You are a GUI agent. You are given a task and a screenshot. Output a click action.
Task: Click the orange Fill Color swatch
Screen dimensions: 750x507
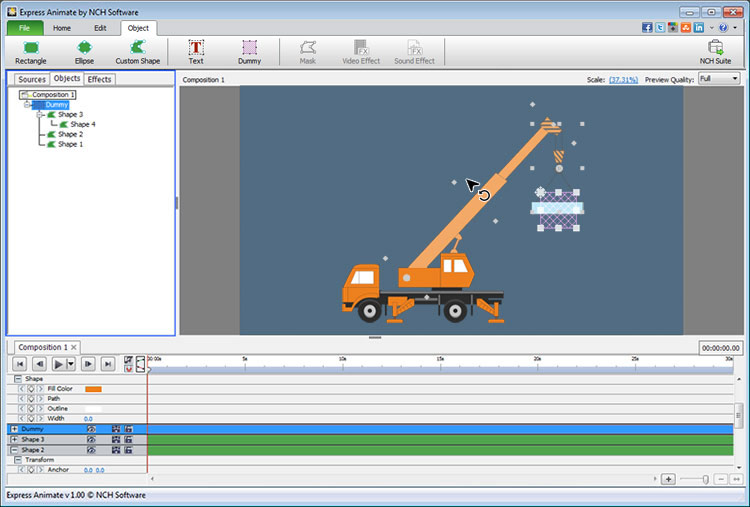coord(93,388)
